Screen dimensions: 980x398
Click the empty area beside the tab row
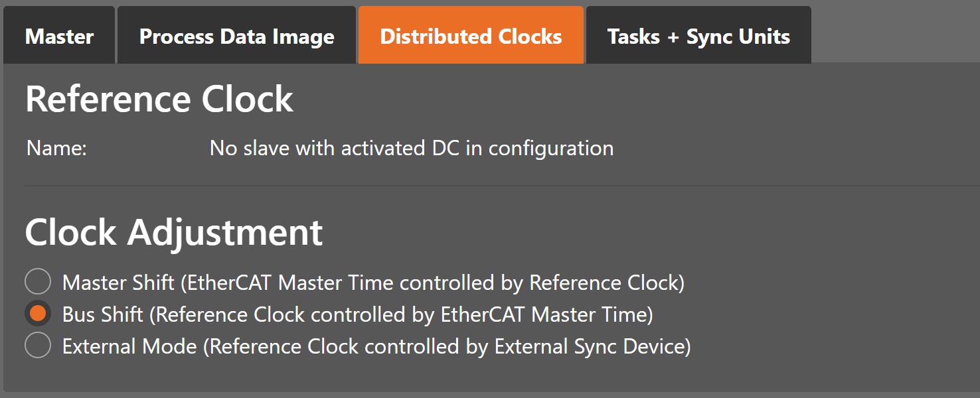coord(896,33)
